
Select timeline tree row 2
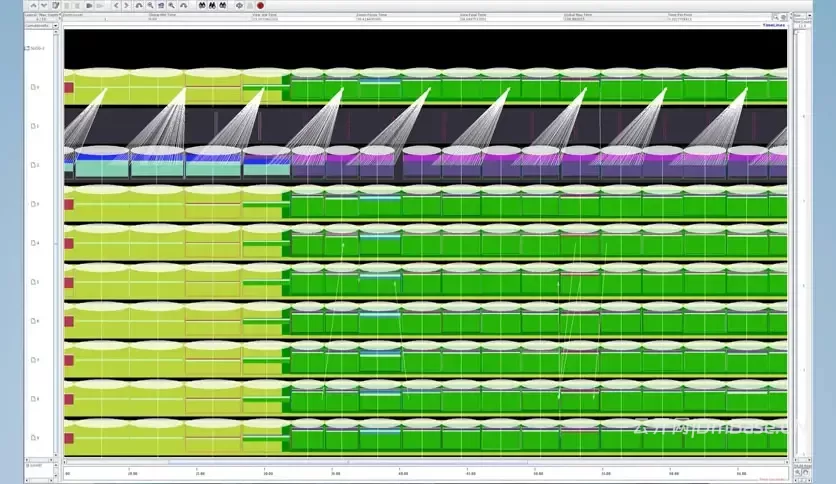[35, 165]
